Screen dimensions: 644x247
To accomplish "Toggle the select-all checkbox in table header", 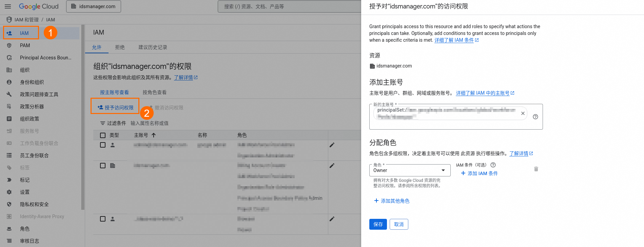I will tap(103, 135).
